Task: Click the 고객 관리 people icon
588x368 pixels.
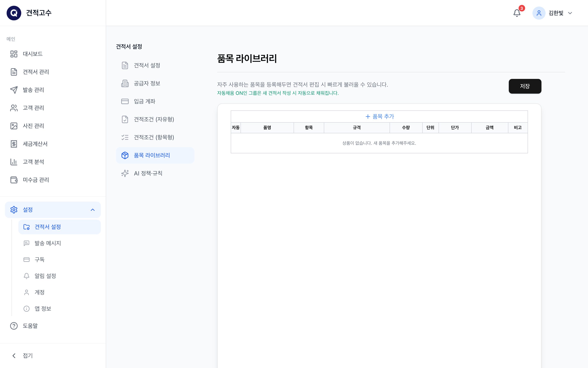Action: [14, 108]
